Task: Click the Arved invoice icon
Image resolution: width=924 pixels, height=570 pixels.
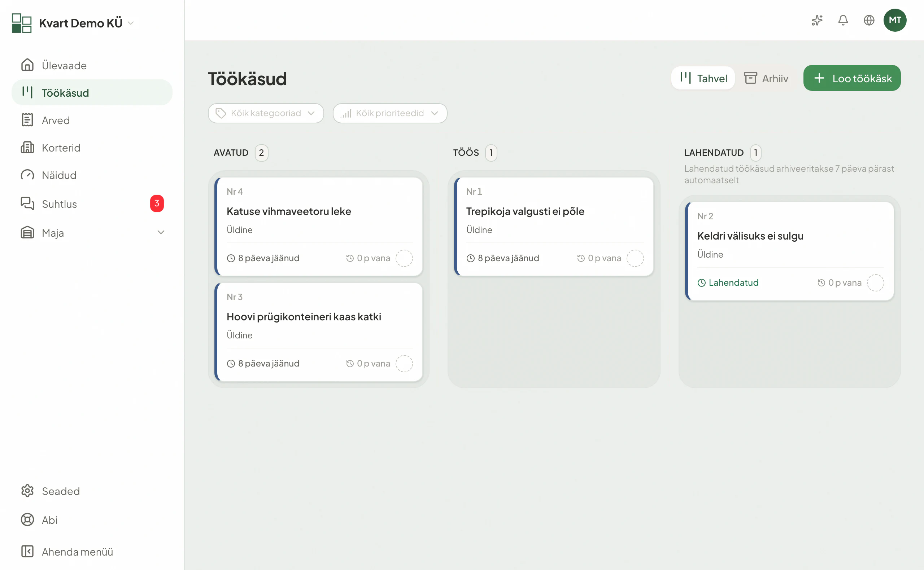Action: (27, 120)
